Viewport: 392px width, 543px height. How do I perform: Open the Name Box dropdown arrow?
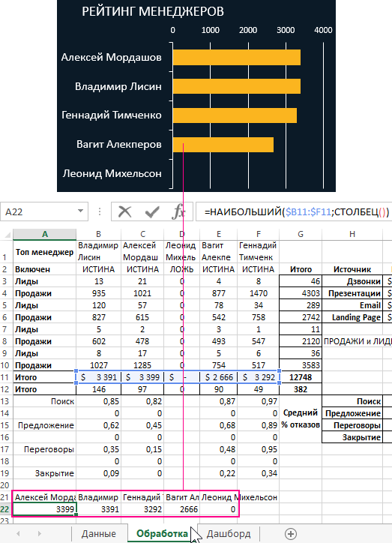pos(81,211)
